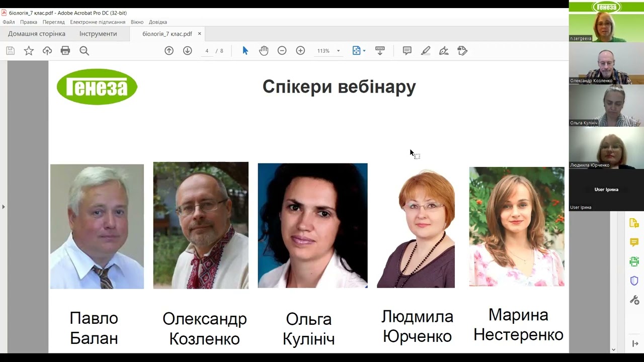The height and width of the screenshot is (362, 644).
Task: Open the Перегляд menu
Action: click(54, 22)
